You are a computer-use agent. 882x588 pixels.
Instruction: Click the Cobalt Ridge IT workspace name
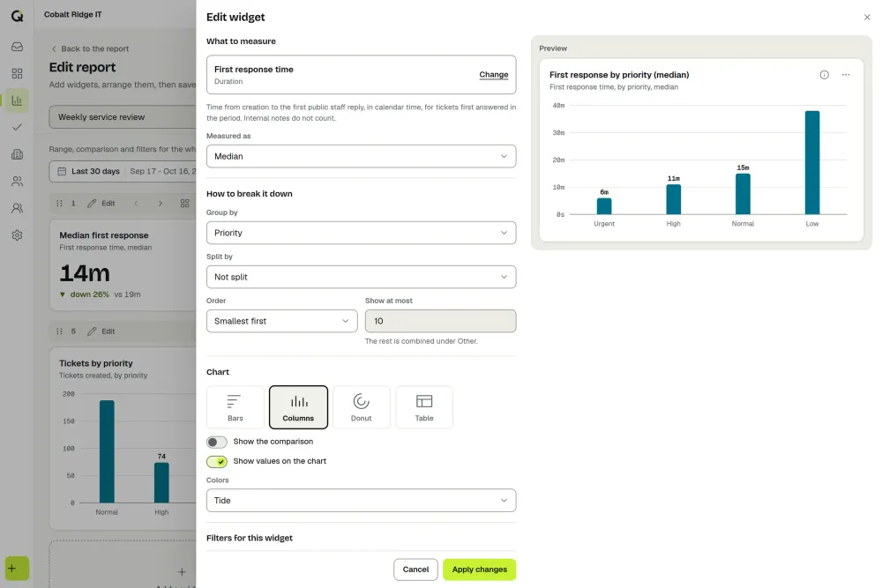[x=73, y=15]
